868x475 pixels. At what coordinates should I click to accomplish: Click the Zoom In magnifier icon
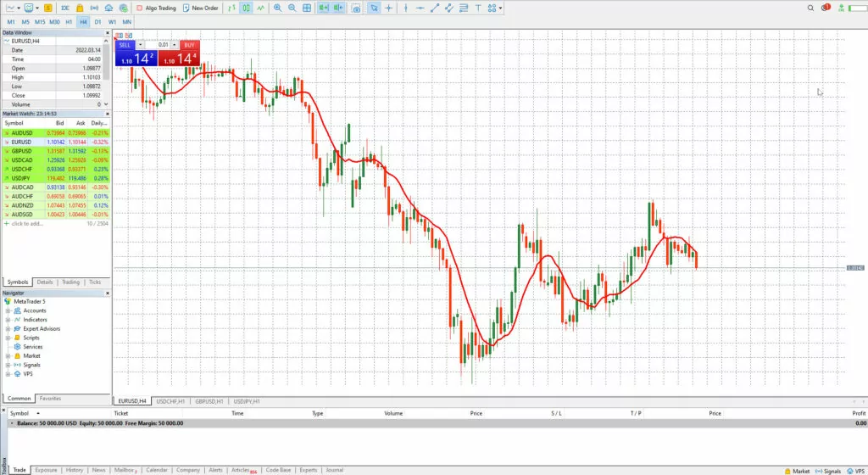(x=278, y=8)
